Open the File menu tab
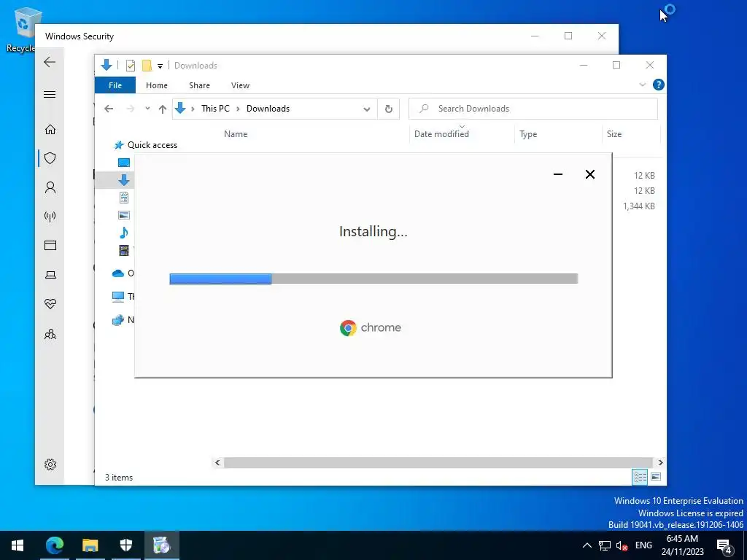This screenshot has width=747, height=560. 115,85
